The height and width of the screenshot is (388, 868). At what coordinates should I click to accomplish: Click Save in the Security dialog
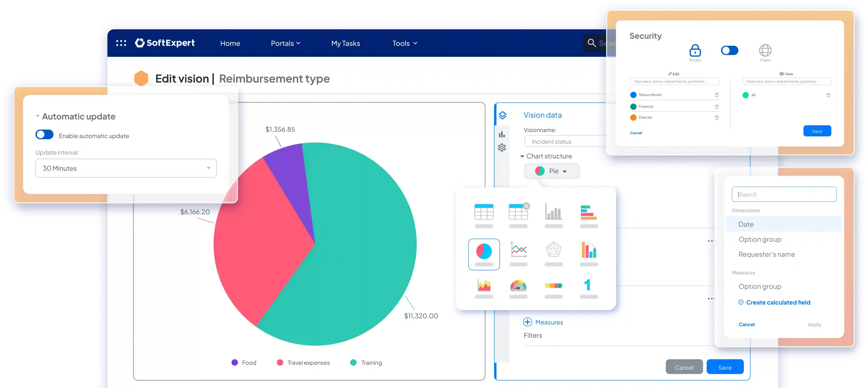tap(817, 131)
